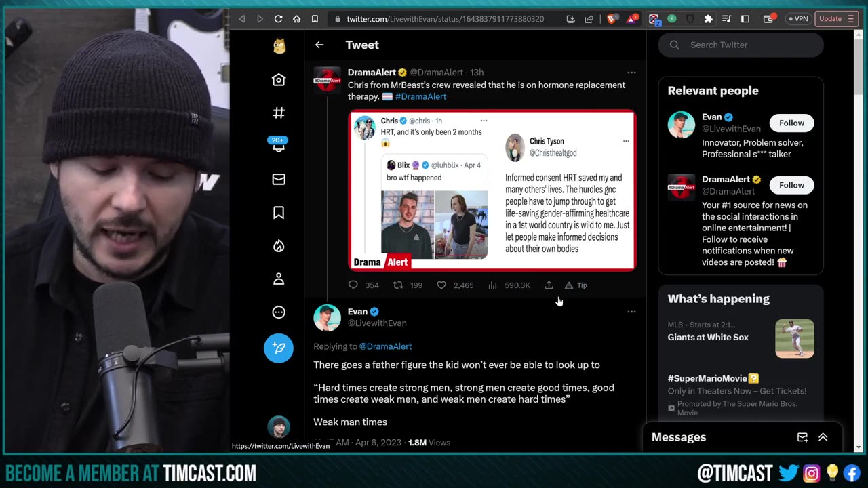868x488 pixels.
Task: Open @LivewithEvan handle in Relevant people
Action: tap(731, 129)
